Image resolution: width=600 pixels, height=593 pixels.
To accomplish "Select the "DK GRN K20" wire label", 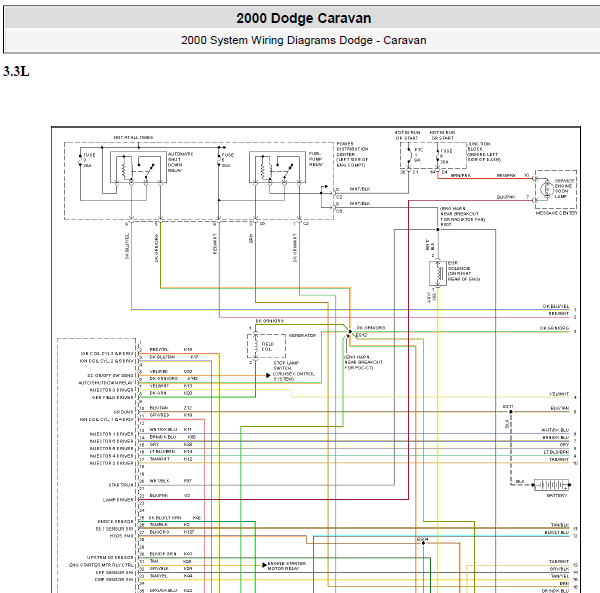I will 171,393.
